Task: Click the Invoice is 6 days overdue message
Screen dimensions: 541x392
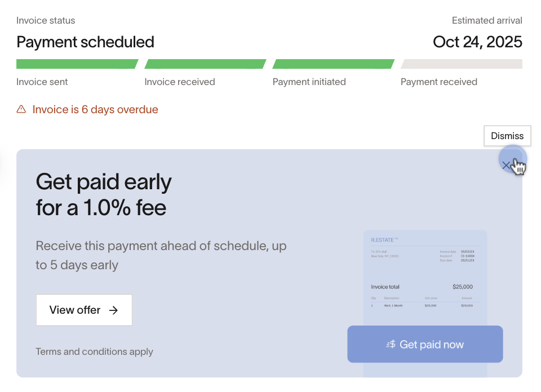Action: [x=95, y=109]
